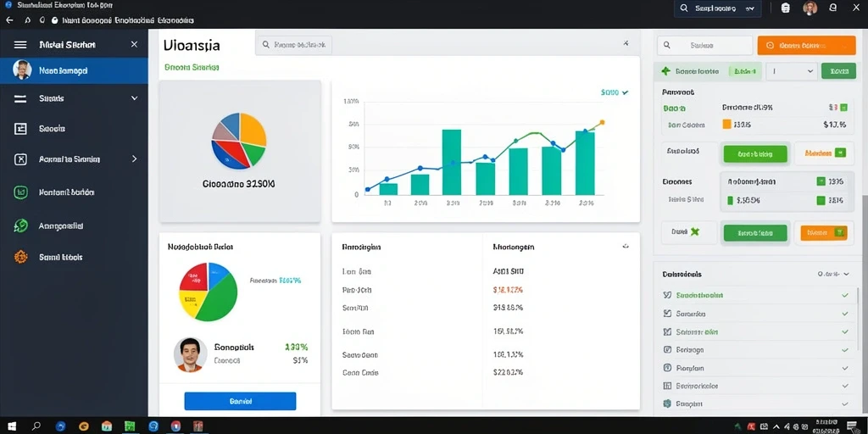Click the search field beside page title
The image size is (868, 434).
(293, 46)
